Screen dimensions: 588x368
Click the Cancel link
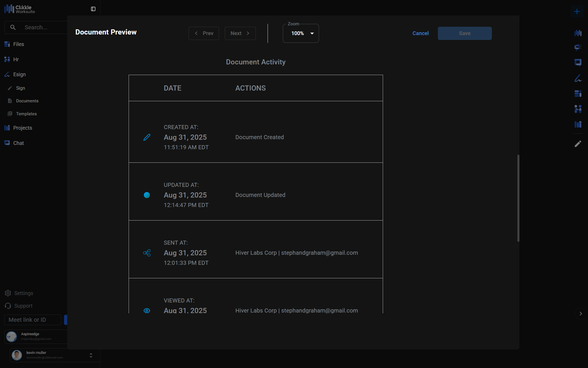[x=420, y=33]
